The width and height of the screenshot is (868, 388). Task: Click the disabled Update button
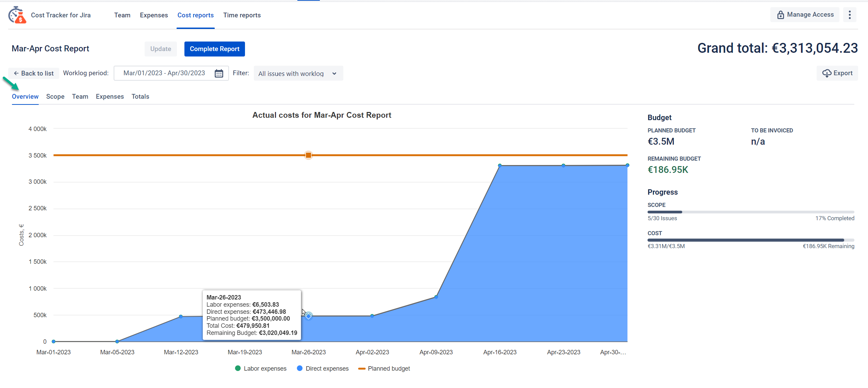tap(161, 49)
